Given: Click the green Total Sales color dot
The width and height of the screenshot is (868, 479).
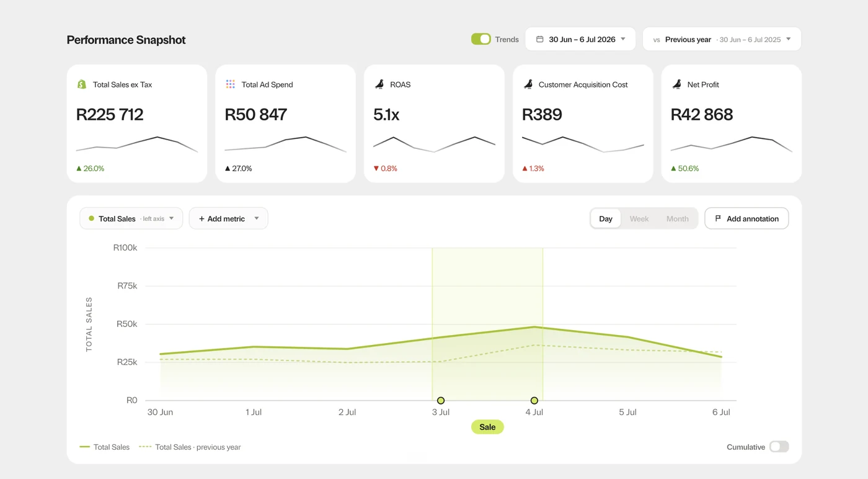Looking at the screenshot, I should [x=92, y=218].
